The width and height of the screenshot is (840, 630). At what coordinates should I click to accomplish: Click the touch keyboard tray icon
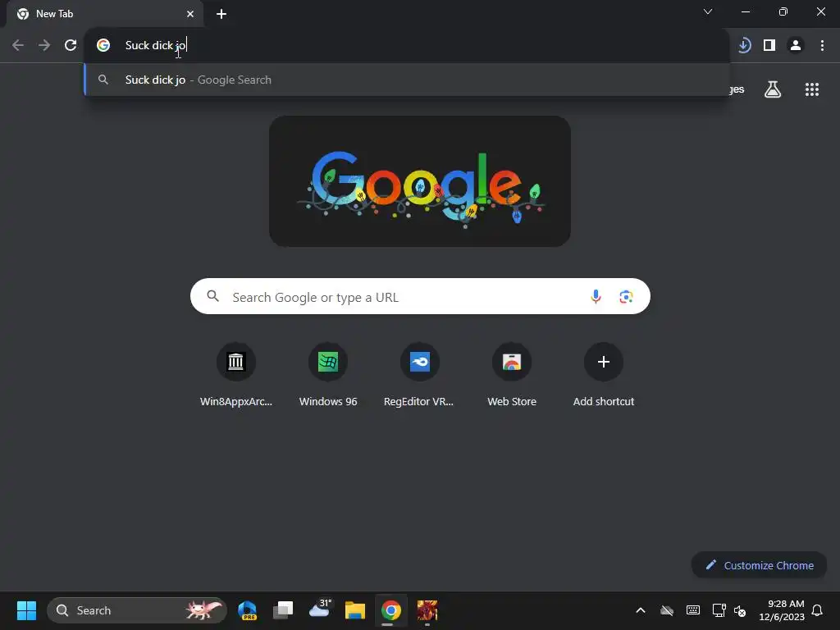click(692, 610)
